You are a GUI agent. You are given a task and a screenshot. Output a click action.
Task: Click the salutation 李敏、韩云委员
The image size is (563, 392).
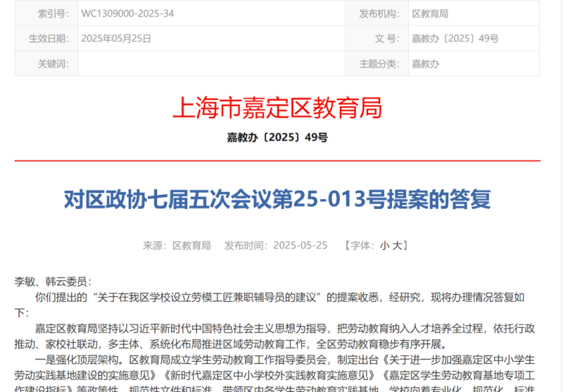click(x=53, y=282)
